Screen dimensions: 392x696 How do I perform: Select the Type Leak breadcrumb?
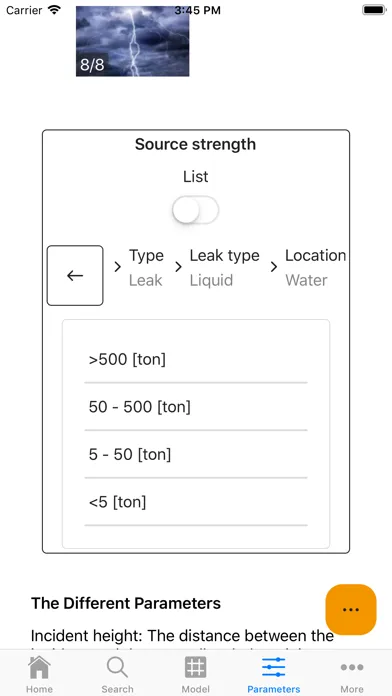tap(146, 268)
